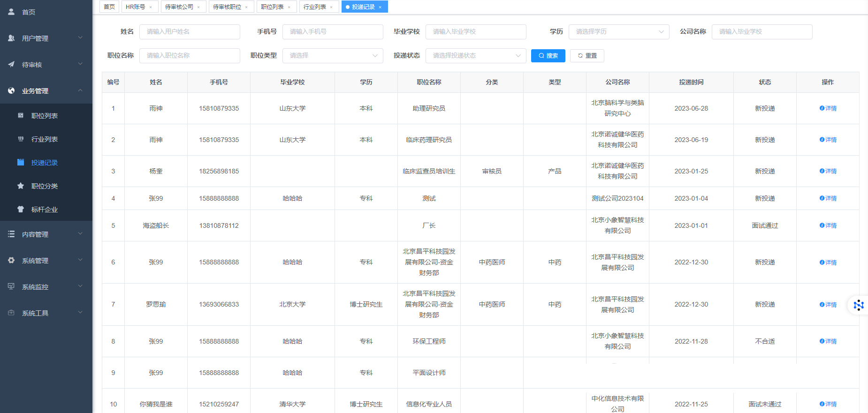The image size is (868, 413).
Task: Click the floating assistant icon at right edge
Action: point(858,305)
